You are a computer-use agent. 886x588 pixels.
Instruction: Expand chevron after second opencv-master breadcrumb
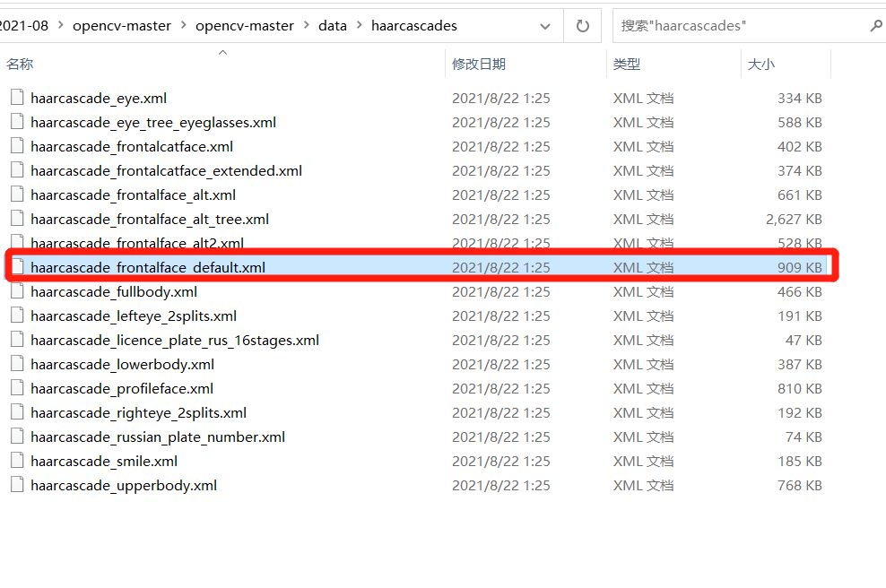click(307, 25)
